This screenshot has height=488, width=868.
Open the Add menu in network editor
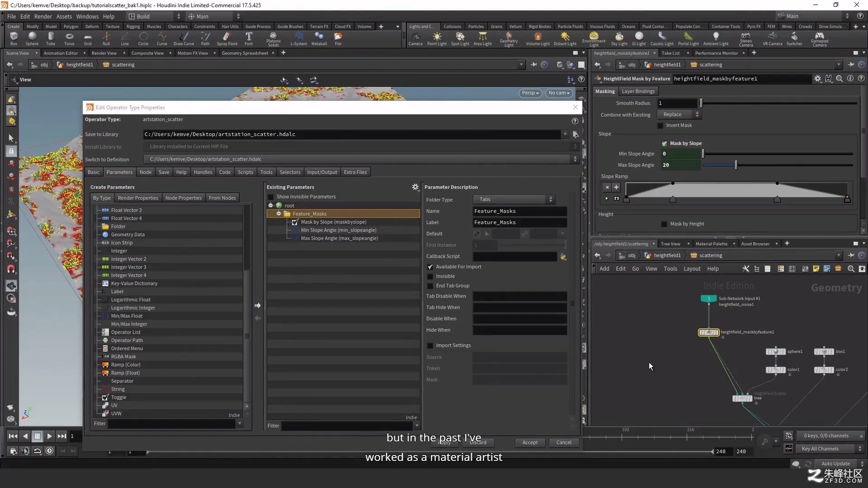604,269
